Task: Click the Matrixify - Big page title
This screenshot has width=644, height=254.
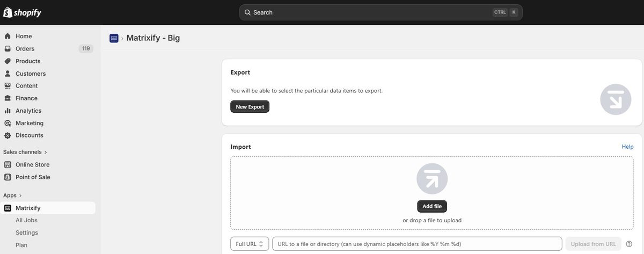Action: tap(153, 38)
